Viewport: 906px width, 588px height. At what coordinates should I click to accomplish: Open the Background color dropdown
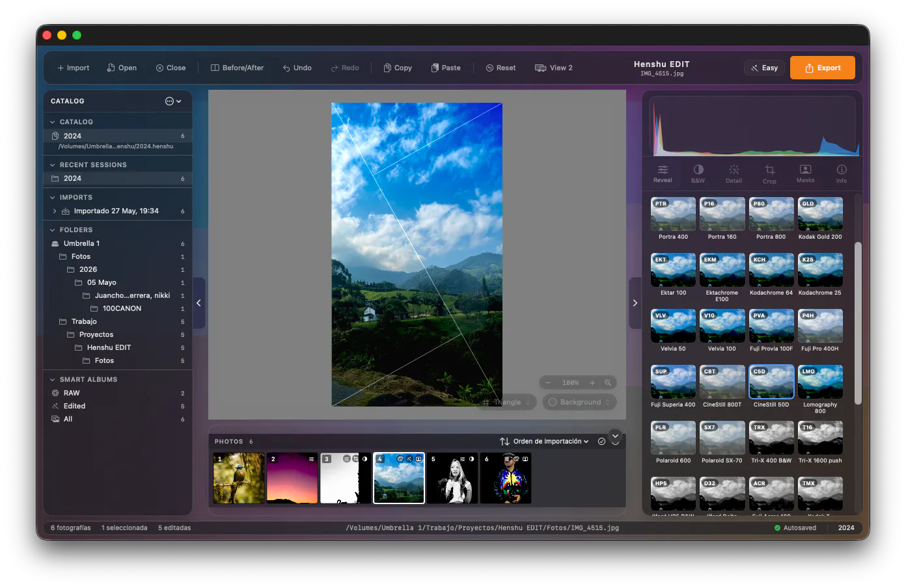(x=579, y=403)
